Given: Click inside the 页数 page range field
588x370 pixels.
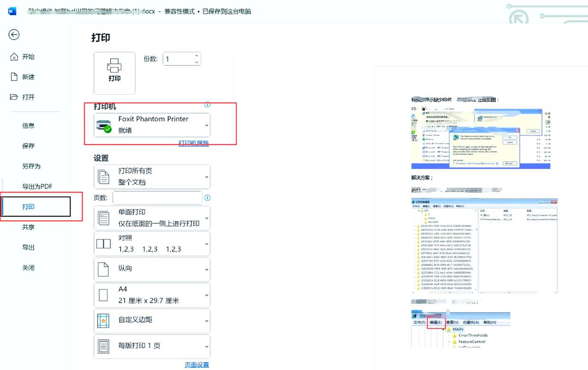Looking at the screenshot, I should pos(158,197).
